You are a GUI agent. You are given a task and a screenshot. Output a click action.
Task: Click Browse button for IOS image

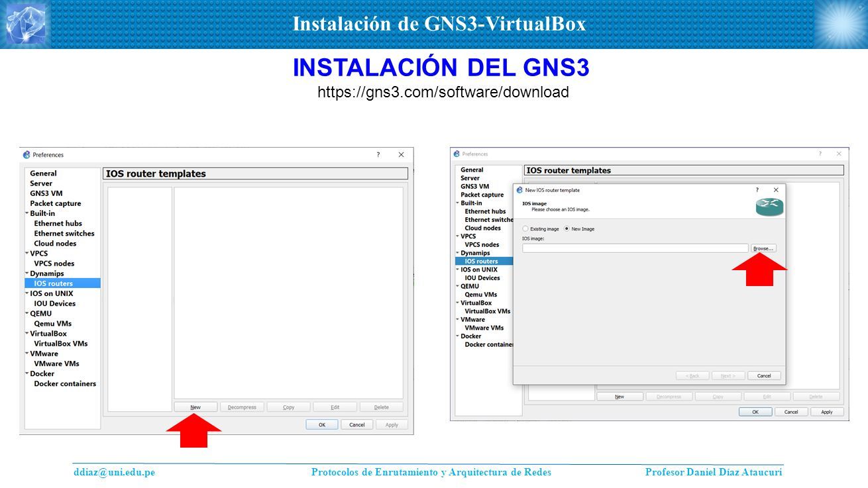(763, 248)
